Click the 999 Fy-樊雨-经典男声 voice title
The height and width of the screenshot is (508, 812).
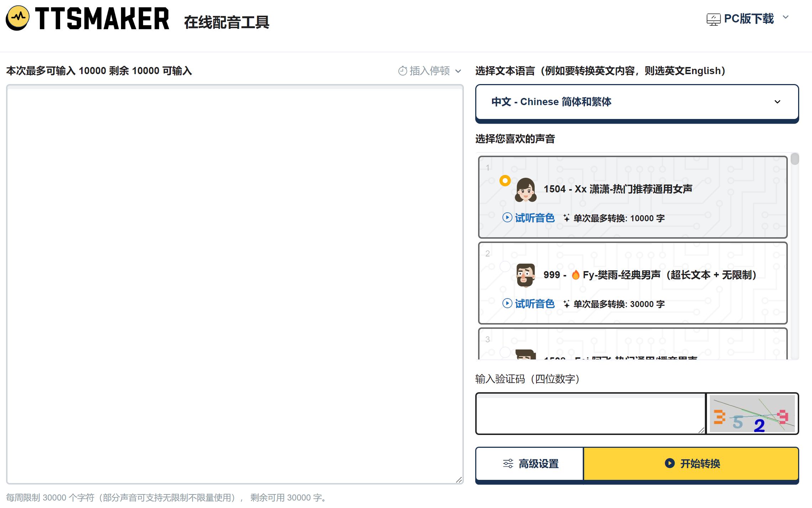pos(650,275)
